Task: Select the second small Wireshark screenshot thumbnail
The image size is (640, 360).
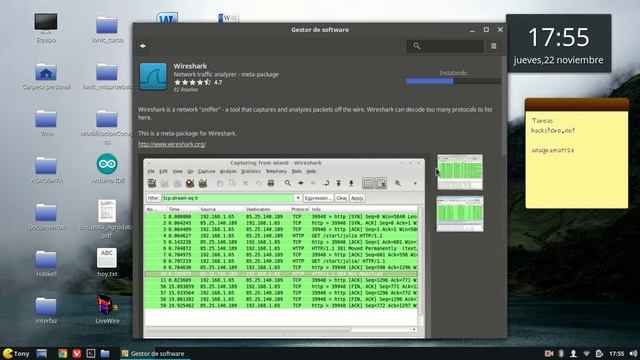Action: (x=460, y=214)
